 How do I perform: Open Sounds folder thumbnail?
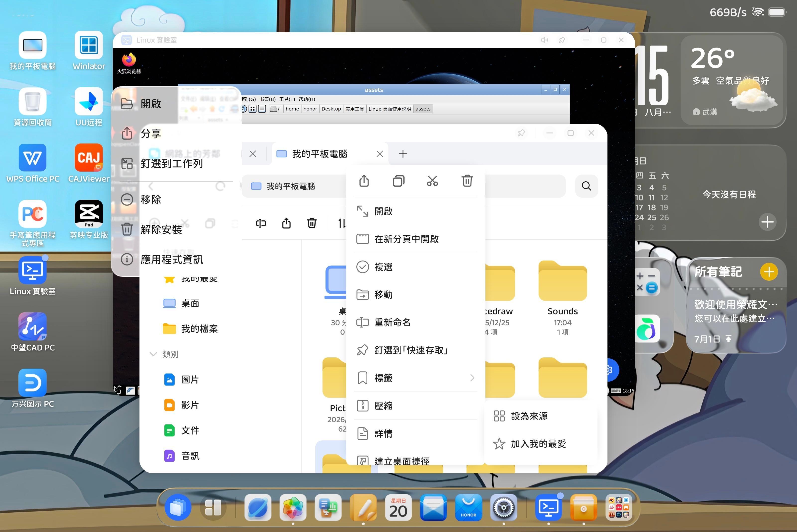pyautogui.click(x=563, y=281)
